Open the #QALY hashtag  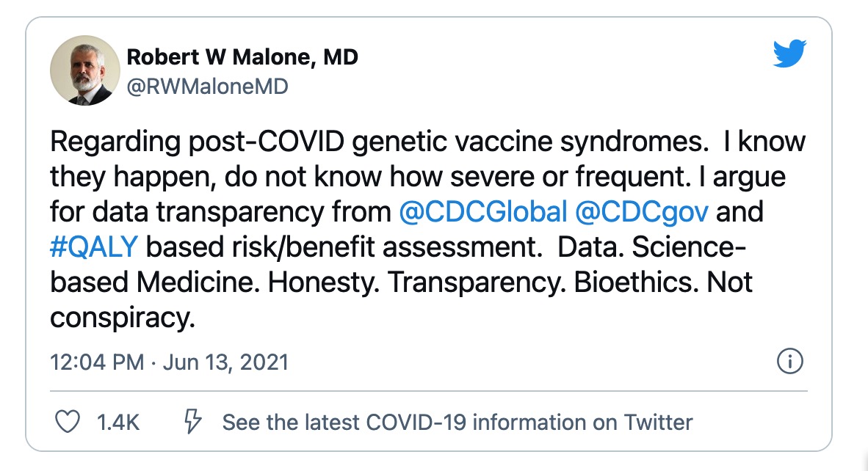pos(93,247)
